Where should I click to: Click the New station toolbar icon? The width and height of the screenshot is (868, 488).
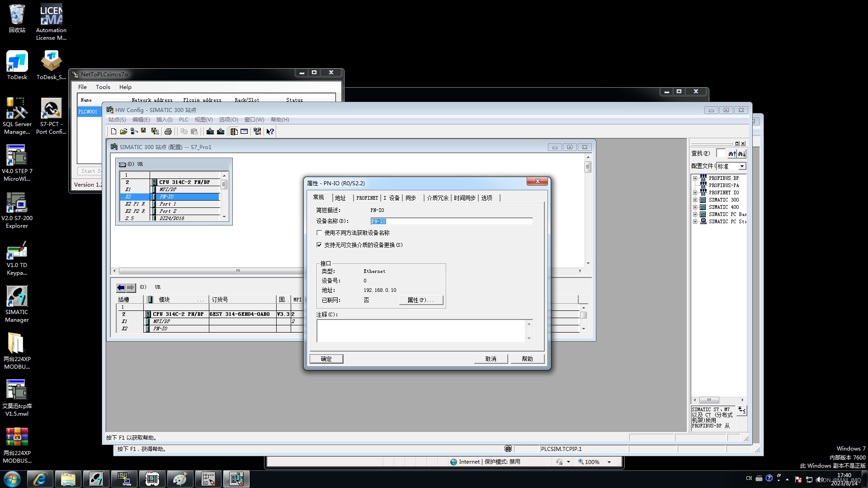pos(113,131)
